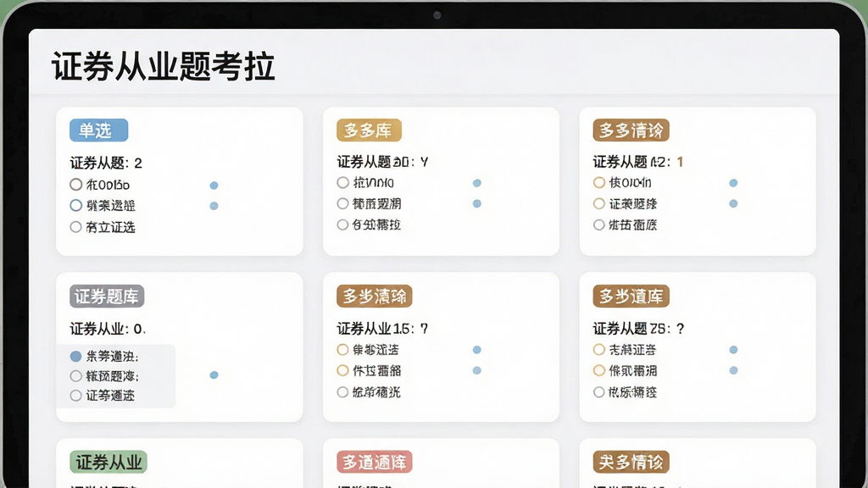Open the brown 多步遣库 tag
This screenshot has height=488, width=868.
click(x=631, y=296)
